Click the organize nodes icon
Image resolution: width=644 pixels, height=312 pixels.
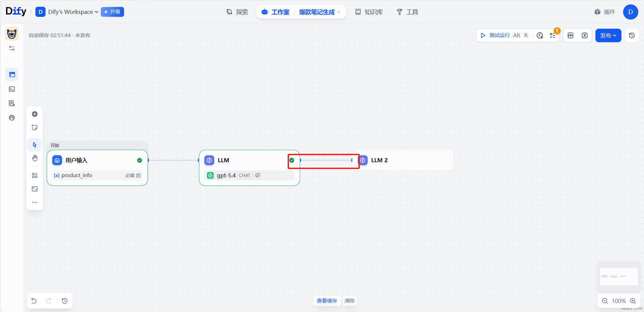pyautogui.click(x=35, y=175)
